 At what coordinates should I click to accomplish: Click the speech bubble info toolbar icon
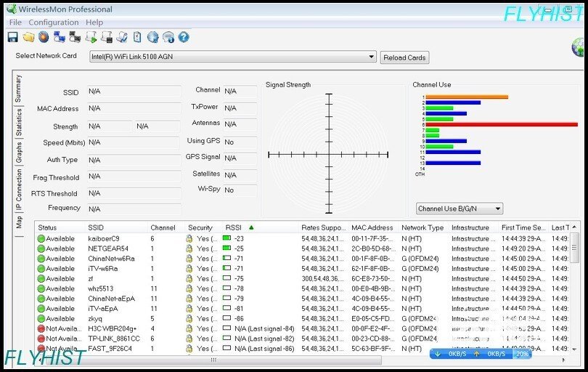pos(168,37)
